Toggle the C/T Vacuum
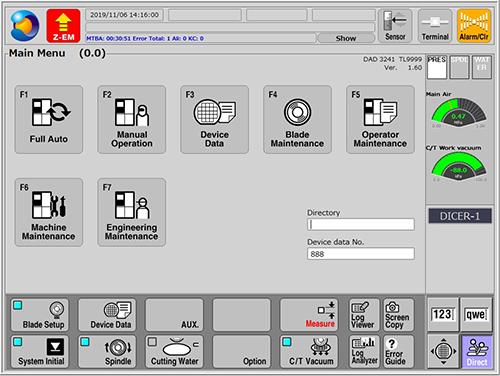Screen dimensions: 500x376 pos(309,352)
